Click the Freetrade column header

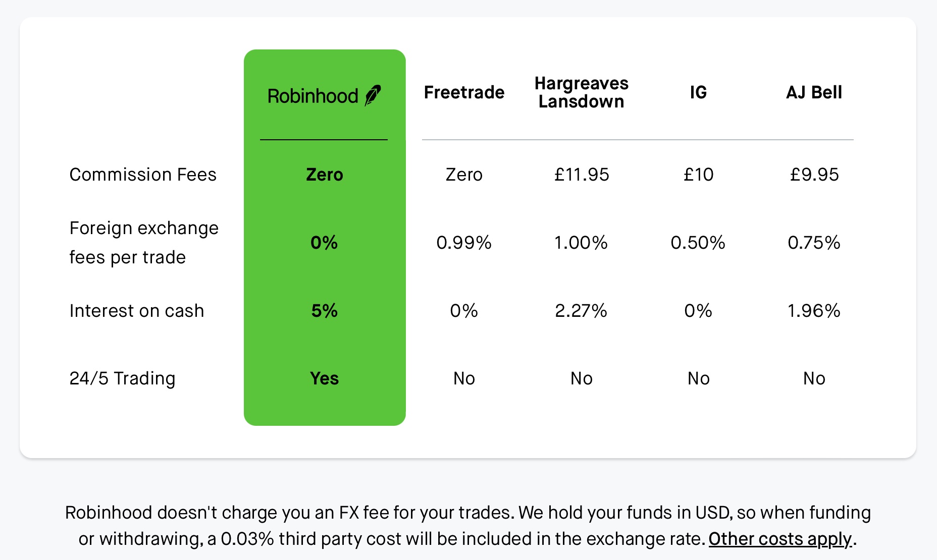[x=464, y=92]
